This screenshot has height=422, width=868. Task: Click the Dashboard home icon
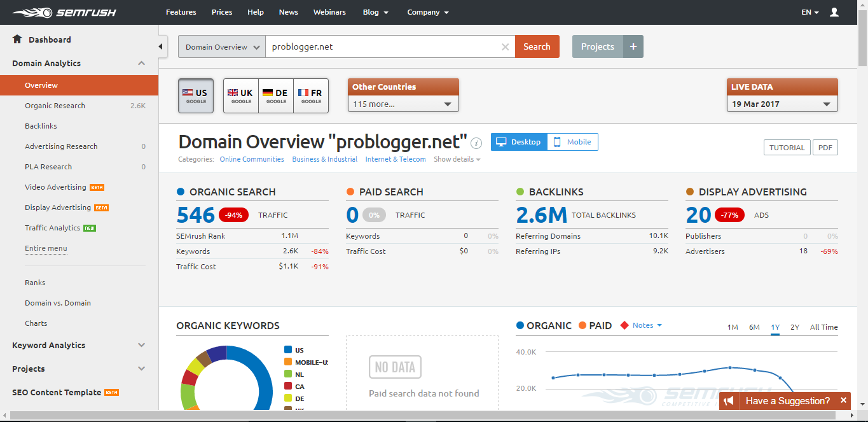pyautogui.click(x=17, y=39)
